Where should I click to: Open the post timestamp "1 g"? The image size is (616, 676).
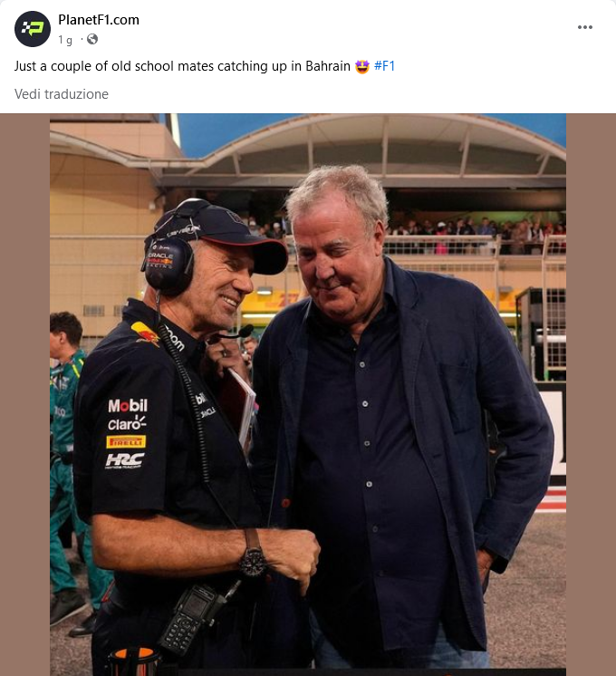tap(65, 40)
